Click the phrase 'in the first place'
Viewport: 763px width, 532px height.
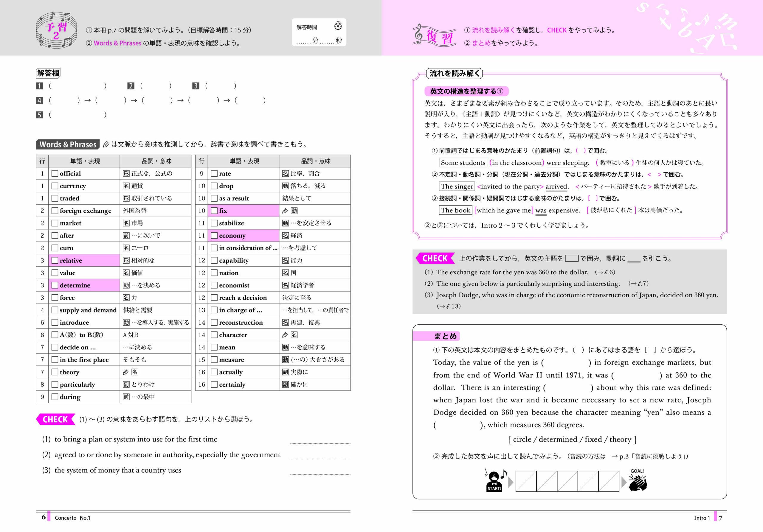[84, 360]
